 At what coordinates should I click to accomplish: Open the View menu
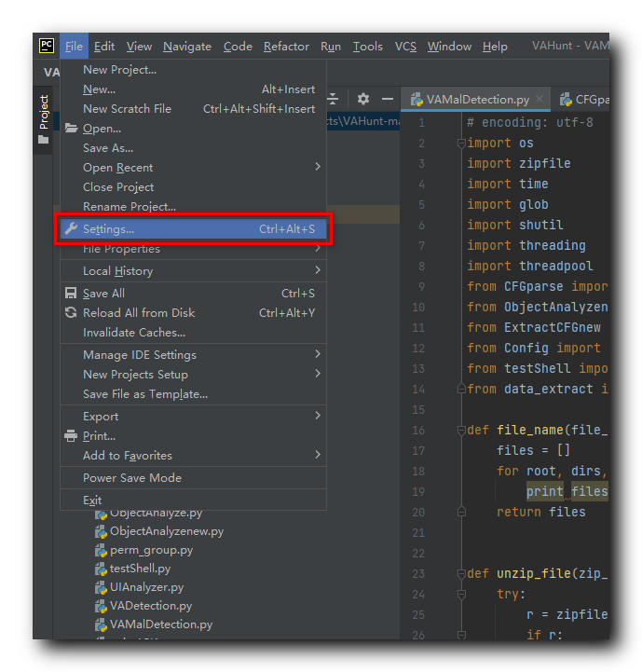tap(139, 47)
